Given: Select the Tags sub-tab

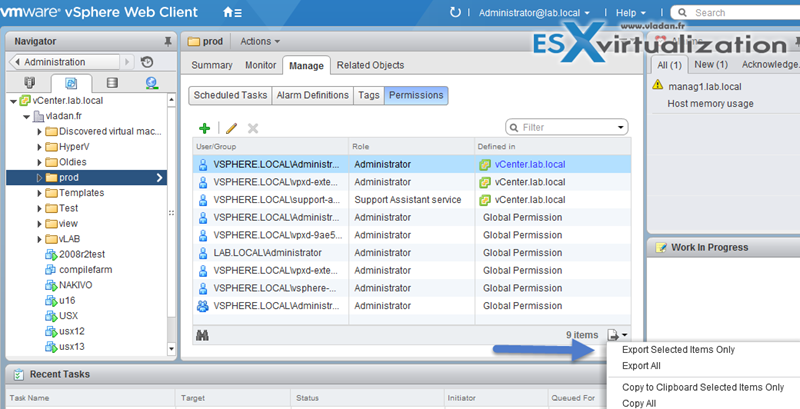Looking at the screenshot, I should click(x=368, y=95).
